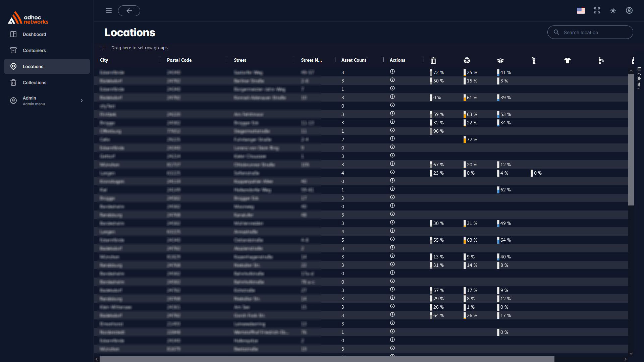644x362 pixels.
Task: Toggle the hamburger menu to collapse the sidebar
Action: coord(108,11)
